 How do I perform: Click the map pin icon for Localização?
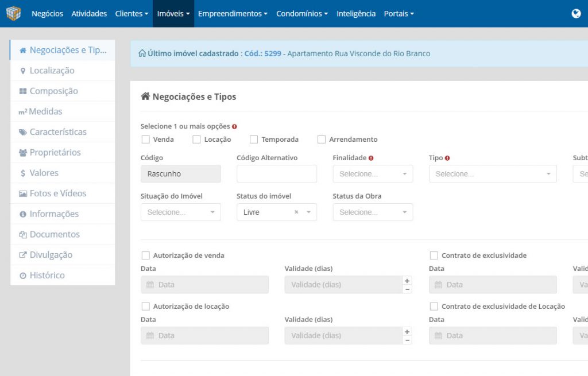click(x=23, y=71)
